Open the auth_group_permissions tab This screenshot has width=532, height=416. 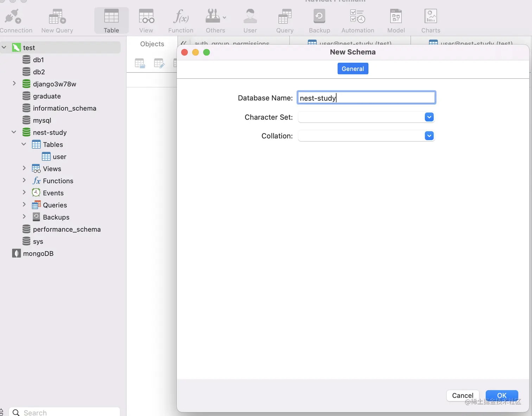[x=232, y=44]
